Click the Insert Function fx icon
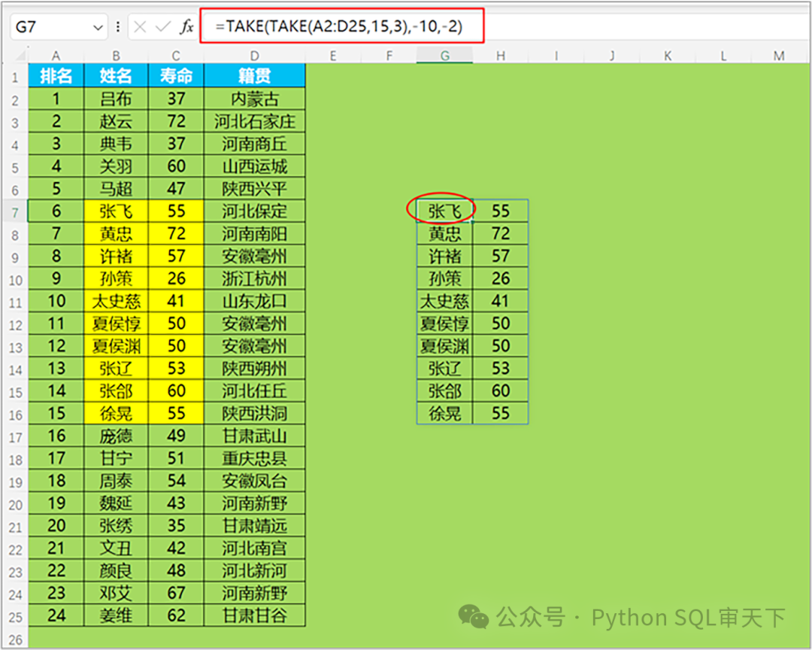 pos(186,27)
